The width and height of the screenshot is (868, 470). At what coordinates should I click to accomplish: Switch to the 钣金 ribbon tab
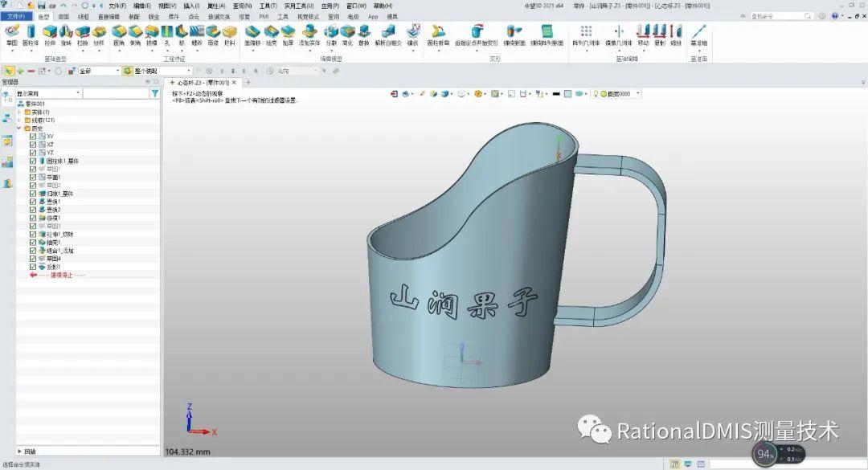(154, 17)
